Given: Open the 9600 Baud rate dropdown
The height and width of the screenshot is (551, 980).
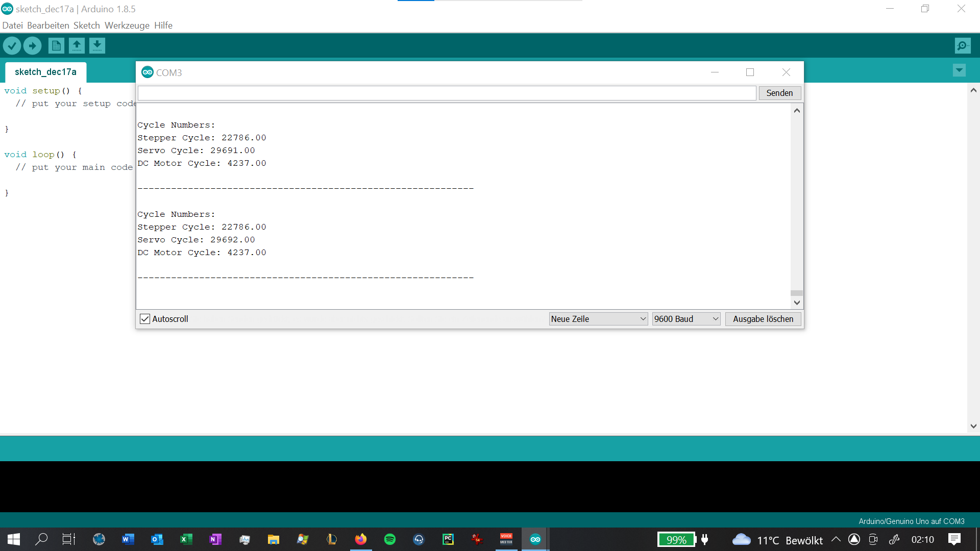Looking at the screenshot, I should pos(686,319).
